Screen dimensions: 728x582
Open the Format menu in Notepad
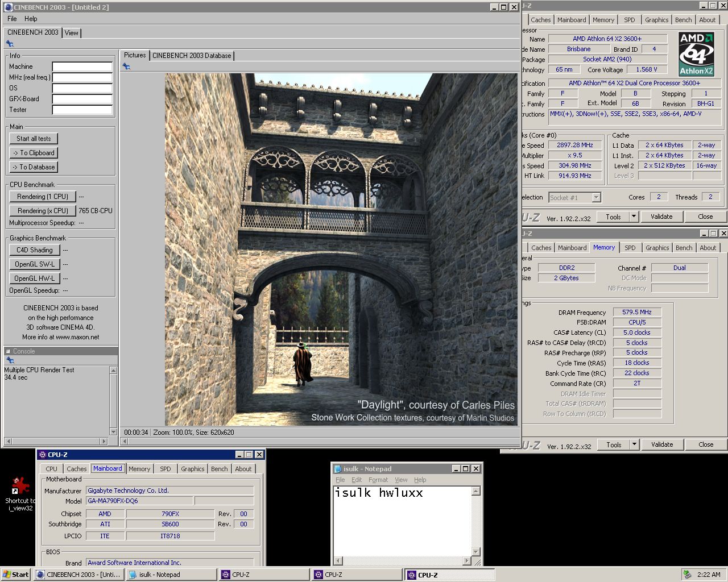(x=378, y=480)
